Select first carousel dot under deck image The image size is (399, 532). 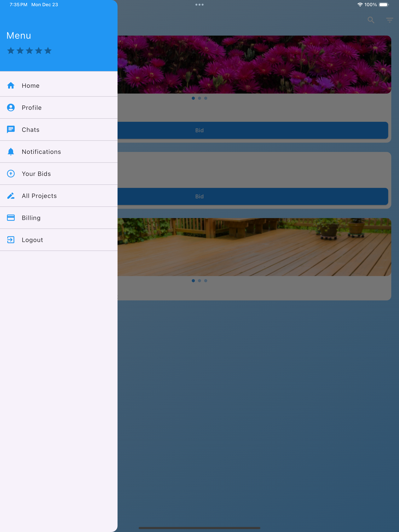[193, 281]
